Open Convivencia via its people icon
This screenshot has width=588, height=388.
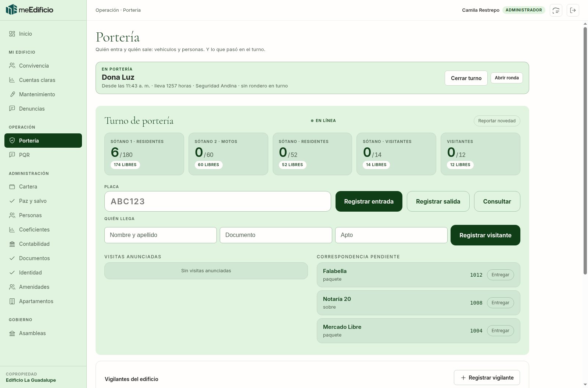pos(12,66)
